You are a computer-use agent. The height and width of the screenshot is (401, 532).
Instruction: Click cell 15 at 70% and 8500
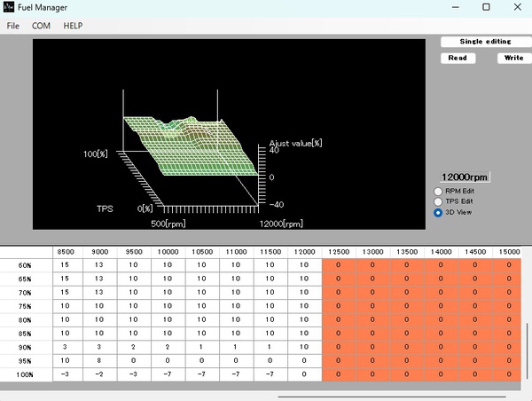pyautogui.click(x=68, y=293)
